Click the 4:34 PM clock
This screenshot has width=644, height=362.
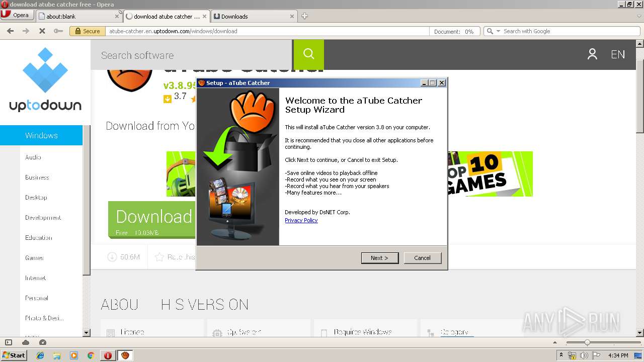618,355
